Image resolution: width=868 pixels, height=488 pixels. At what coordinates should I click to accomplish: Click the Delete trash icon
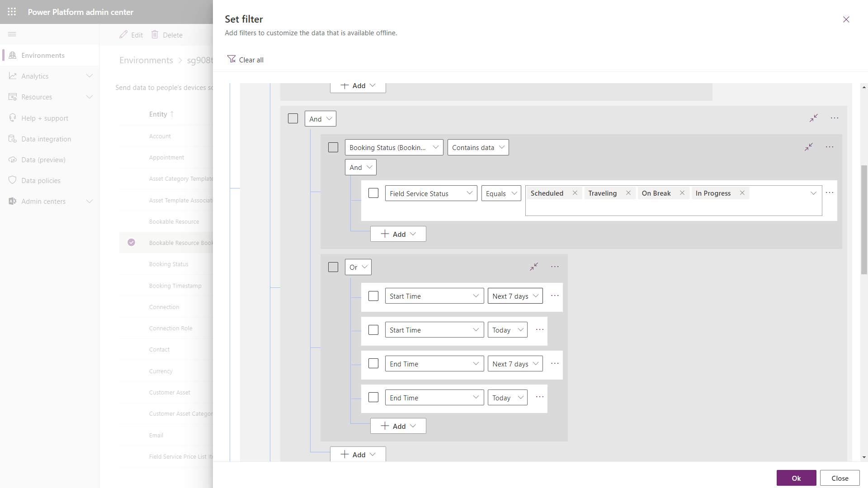155,35
